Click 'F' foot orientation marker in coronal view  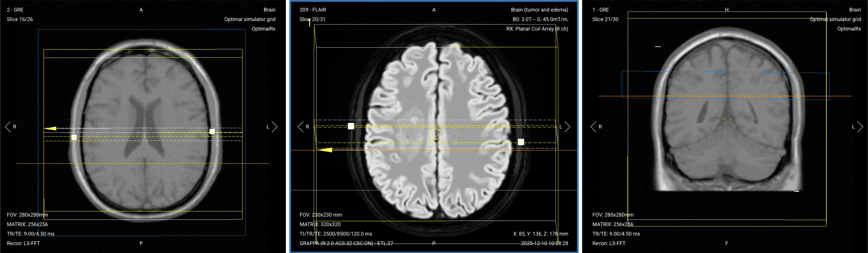(x=727, y=243)
